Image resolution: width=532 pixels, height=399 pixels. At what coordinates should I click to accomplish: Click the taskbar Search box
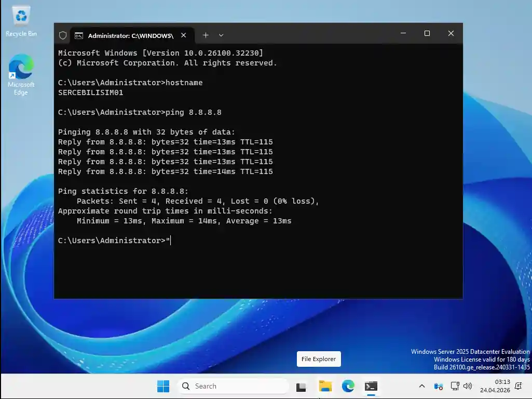[x=233, y=386]
